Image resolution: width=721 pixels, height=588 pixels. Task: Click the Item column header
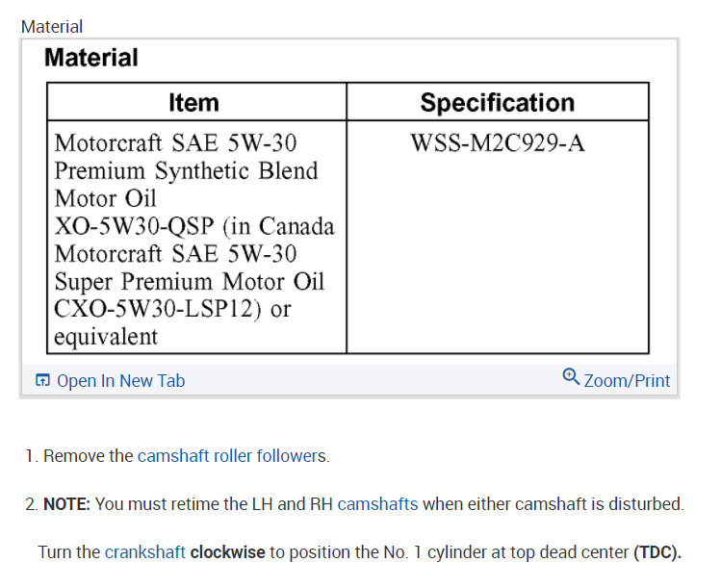coord(193,103)
